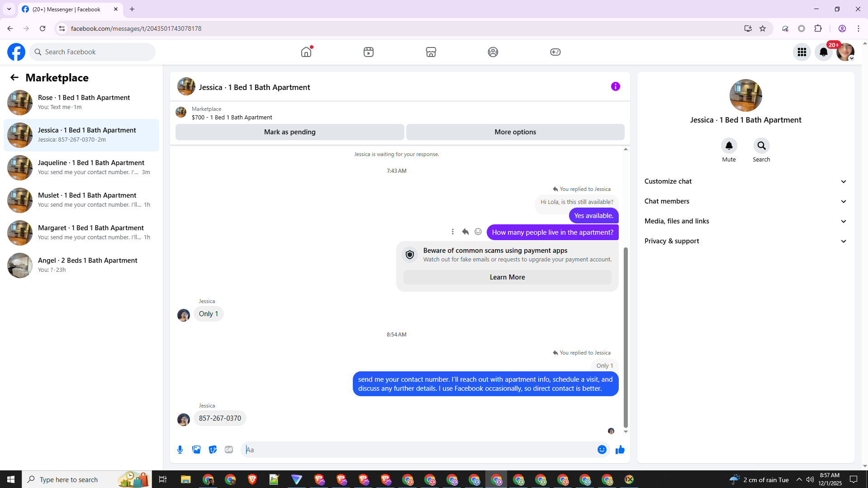Search in conversation with Jessica
This screenshot has height=488, width=868.
(762, 146)
